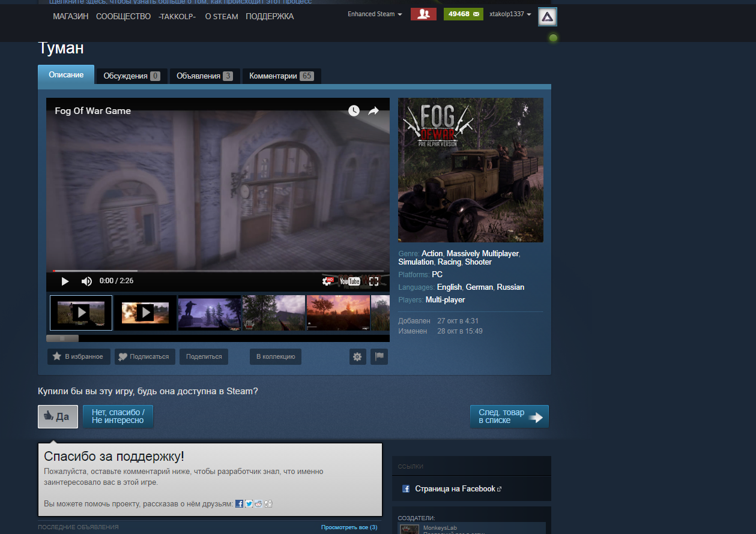Image resolution: width=756 pixels, height=534 pixels.
Task: Seek within the video progress bar
Action: 217,271
